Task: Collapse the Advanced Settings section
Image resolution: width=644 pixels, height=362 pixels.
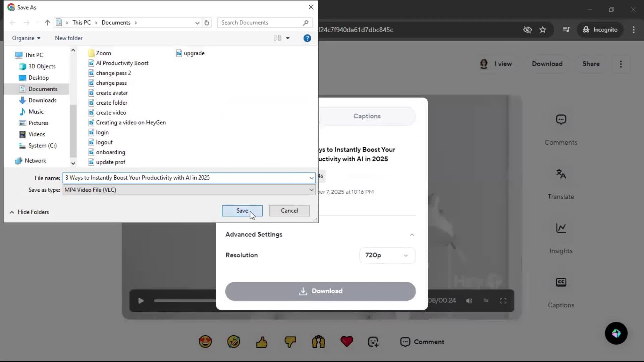Action: [x=412, y=235]
